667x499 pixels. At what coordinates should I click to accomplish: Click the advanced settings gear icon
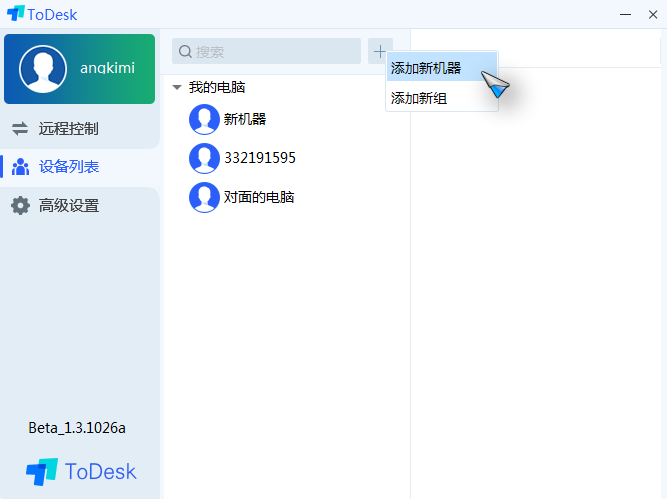[20, 206]
